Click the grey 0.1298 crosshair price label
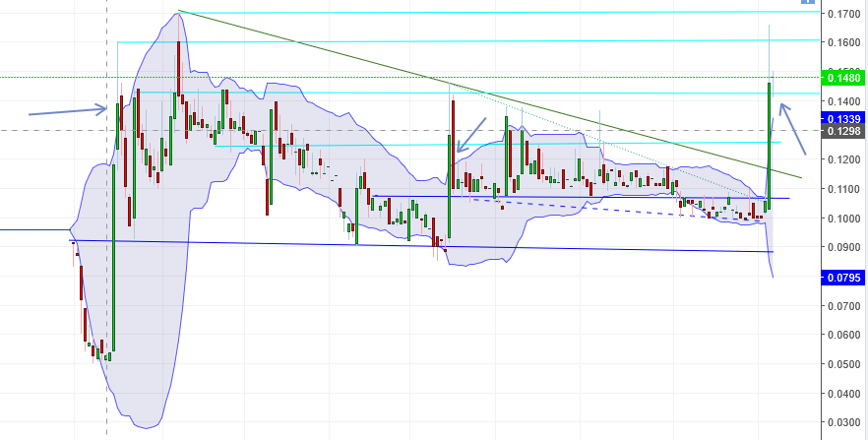The width and height of the screenshot is (868, 440). [844, 131]
